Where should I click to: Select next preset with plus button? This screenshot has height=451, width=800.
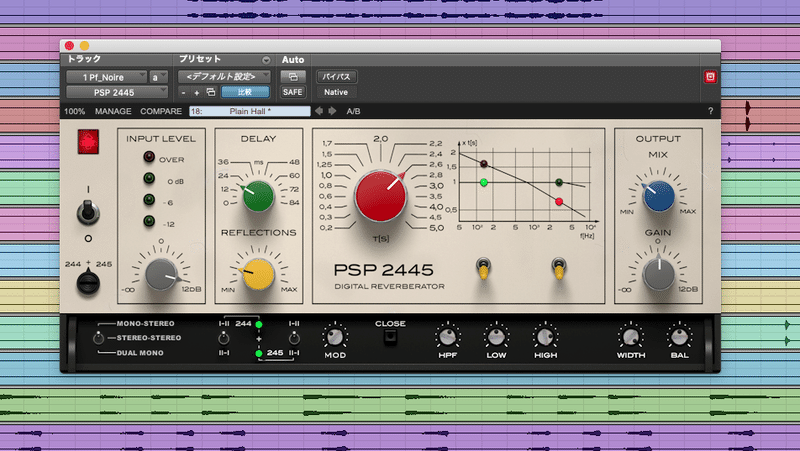pyautogui.click(x=196, y=92)
